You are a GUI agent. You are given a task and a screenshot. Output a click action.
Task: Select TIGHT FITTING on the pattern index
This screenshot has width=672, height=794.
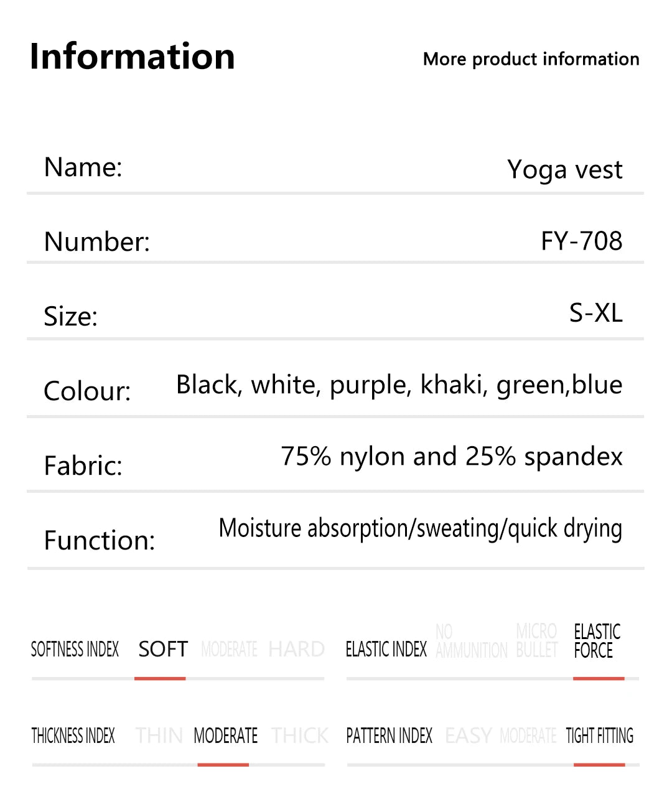coord(599,736)
